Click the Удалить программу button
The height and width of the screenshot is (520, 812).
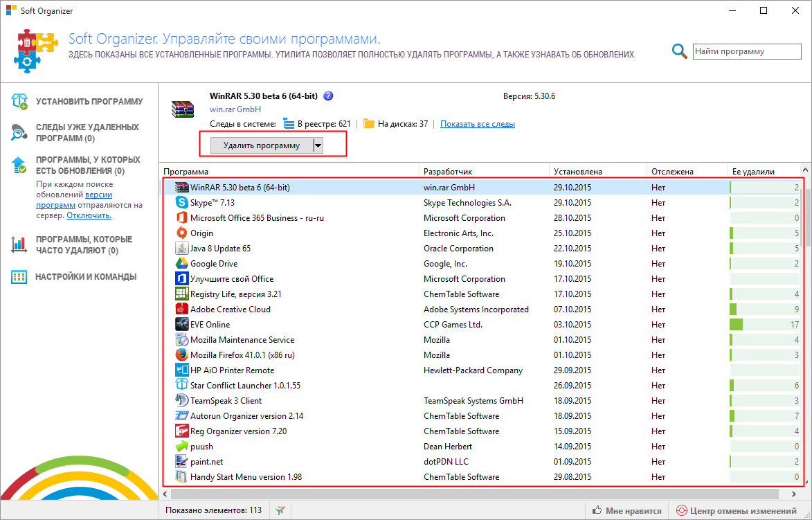(262, 145)
